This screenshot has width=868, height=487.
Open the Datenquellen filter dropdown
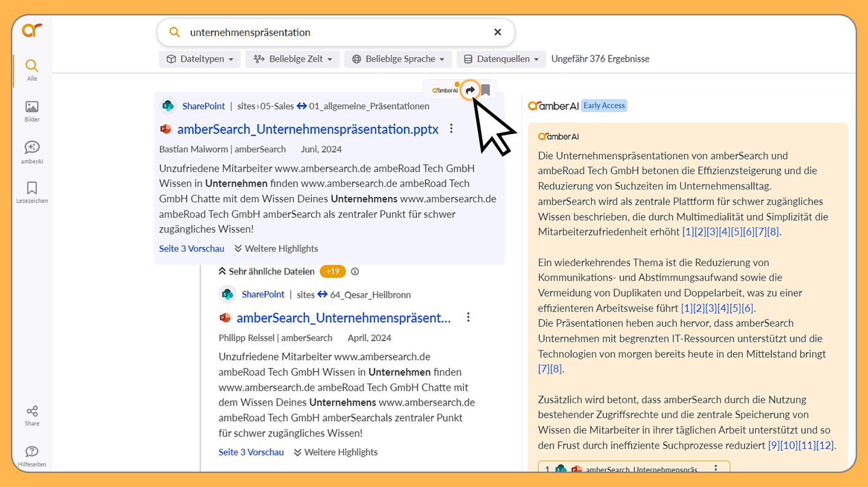pos(501,59)
